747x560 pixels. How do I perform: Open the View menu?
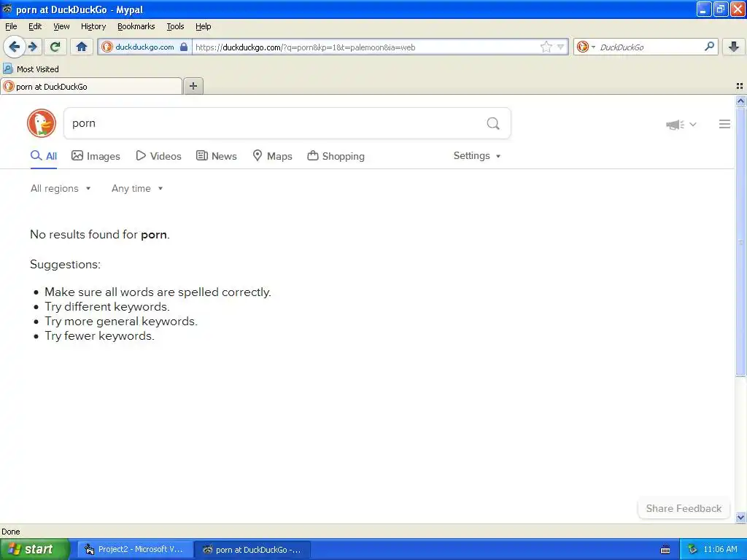point(61,26)
